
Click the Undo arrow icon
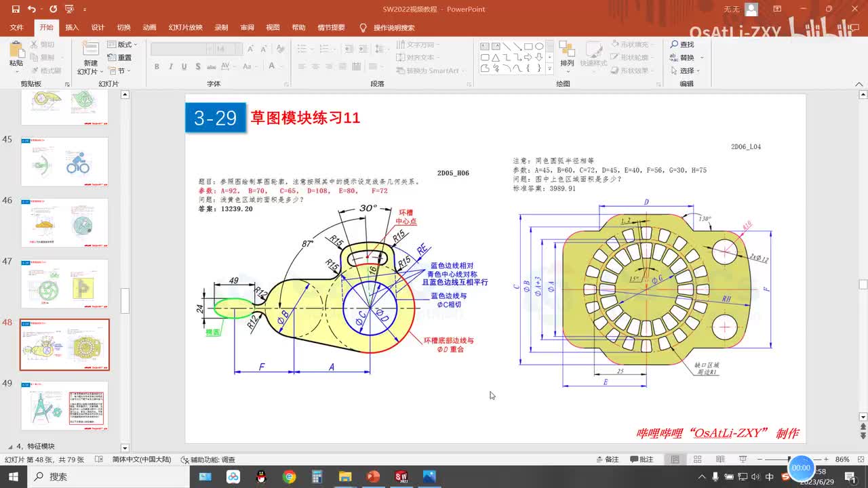click(x=32, y=9)
